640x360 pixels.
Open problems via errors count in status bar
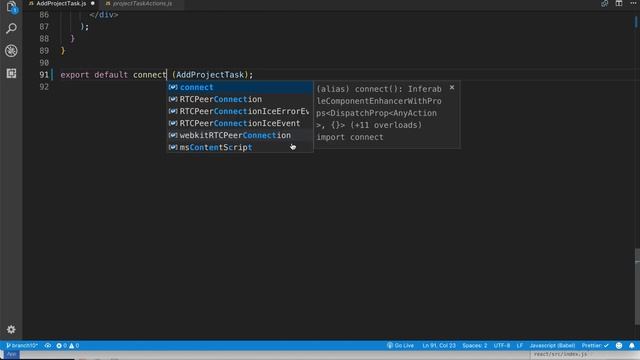coord(62,345)
